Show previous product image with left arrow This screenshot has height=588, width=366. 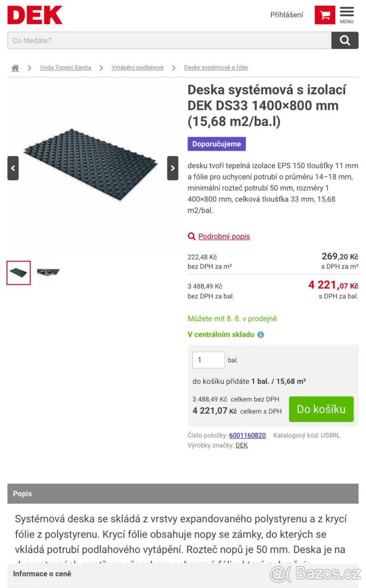coord(13,168)
